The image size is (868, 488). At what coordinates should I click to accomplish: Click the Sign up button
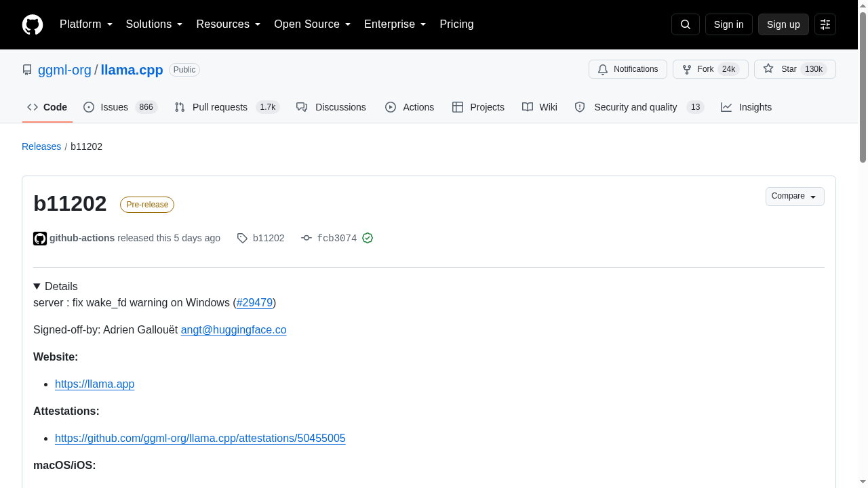click(783, 24)
